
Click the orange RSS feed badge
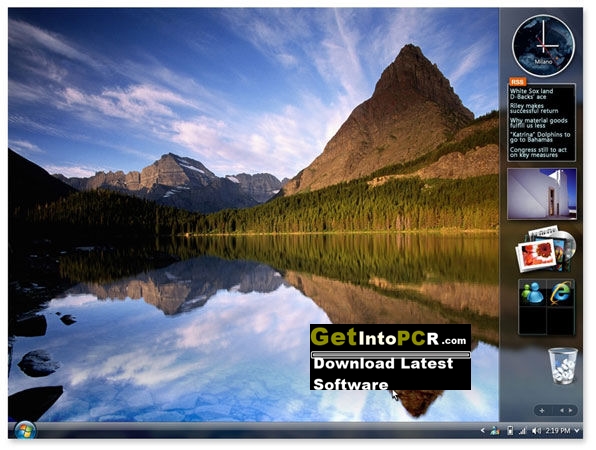click(517, 82)
